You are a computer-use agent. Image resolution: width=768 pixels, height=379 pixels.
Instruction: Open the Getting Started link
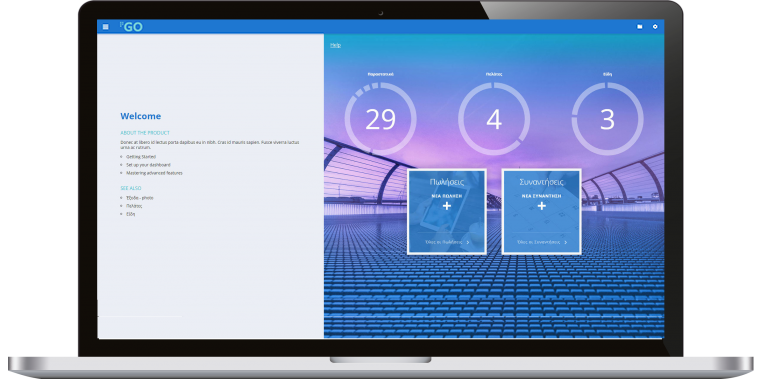(141, 157)
